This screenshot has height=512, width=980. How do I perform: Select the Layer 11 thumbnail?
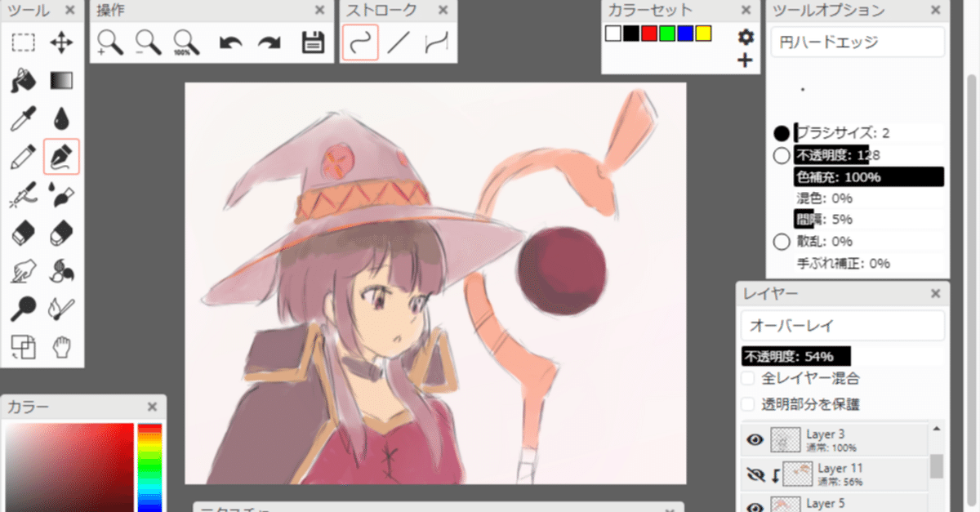(x=798, y=473)
